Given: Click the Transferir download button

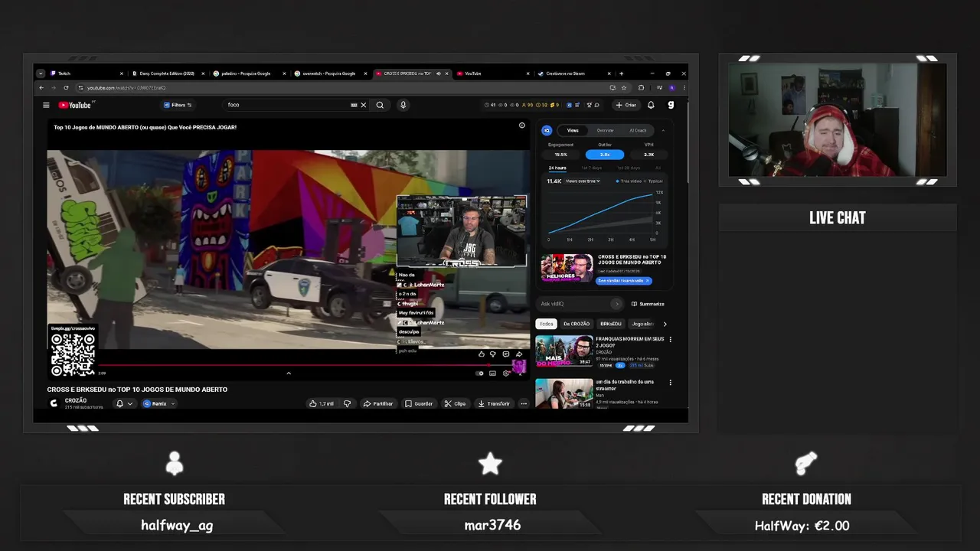Looking at the screenshot, I should click(x=494, y=403).
